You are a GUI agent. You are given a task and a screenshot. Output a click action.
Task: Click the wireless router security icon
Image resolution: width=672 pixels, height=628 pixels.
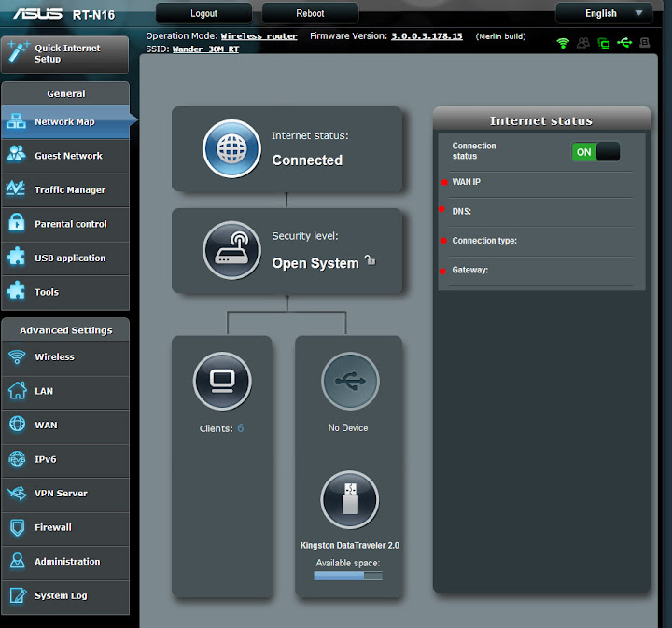[231, 250]
